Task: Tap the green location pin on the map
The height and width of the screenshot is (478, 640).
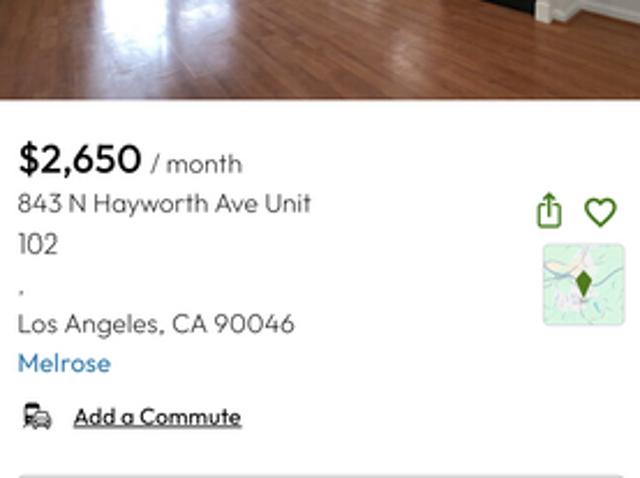Action: coord(584,282)
